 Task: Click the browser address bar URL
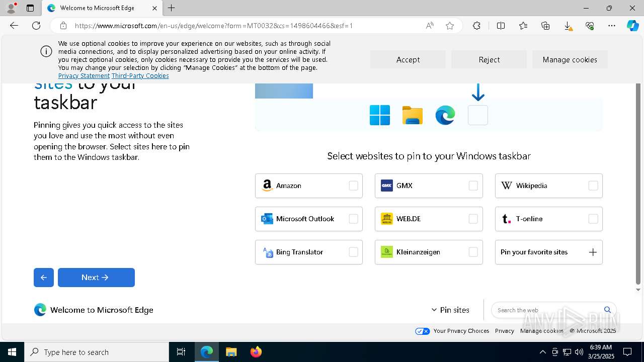point(214,26)
